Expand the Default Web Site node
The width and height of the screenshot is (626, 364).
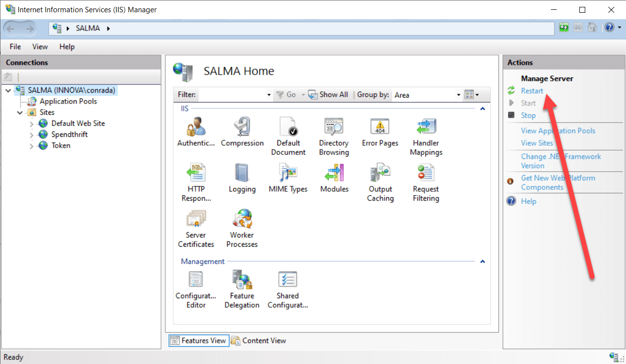32,124
